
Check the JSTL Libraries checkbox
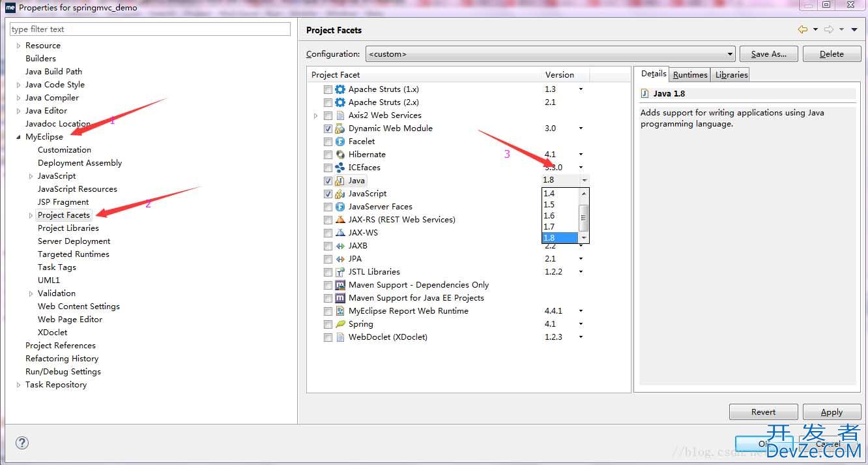pyautogui.click(x=328, y=272)
